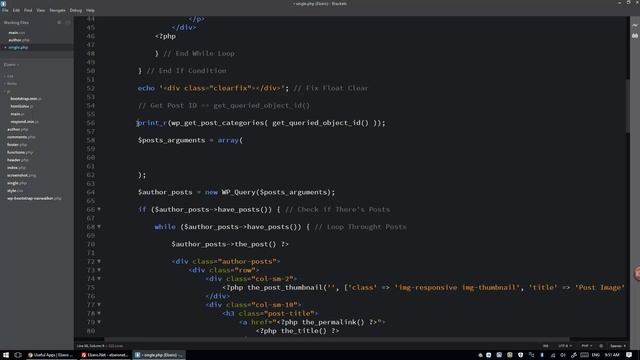
Task: Open main.js file in tree
Action: 18,114
